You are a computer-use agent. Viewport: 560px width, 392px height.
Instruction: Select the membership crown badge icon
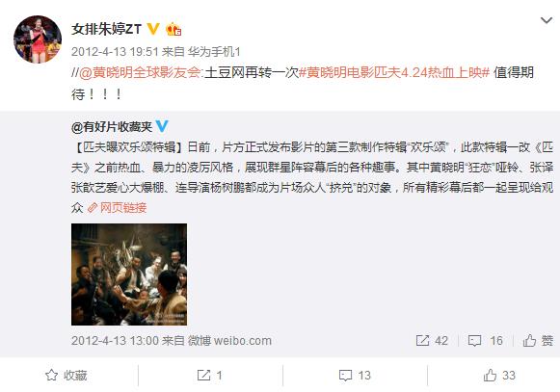173,29
